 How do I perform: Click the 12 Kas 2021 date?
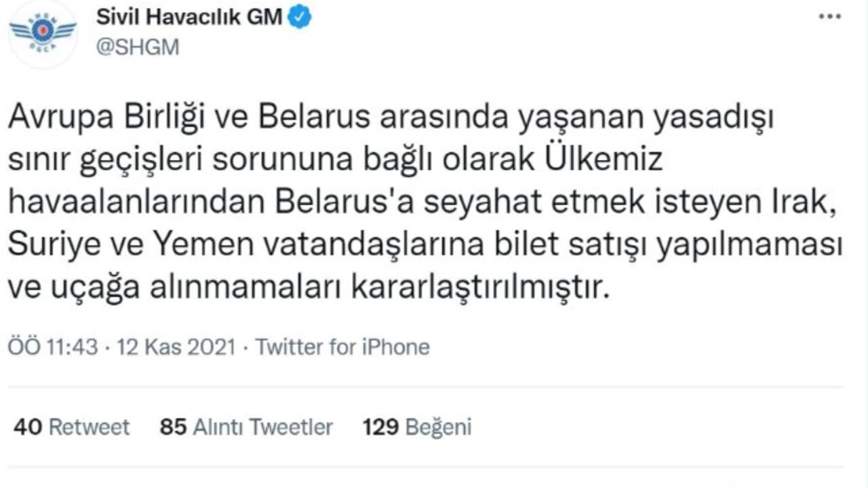[176, 347]
